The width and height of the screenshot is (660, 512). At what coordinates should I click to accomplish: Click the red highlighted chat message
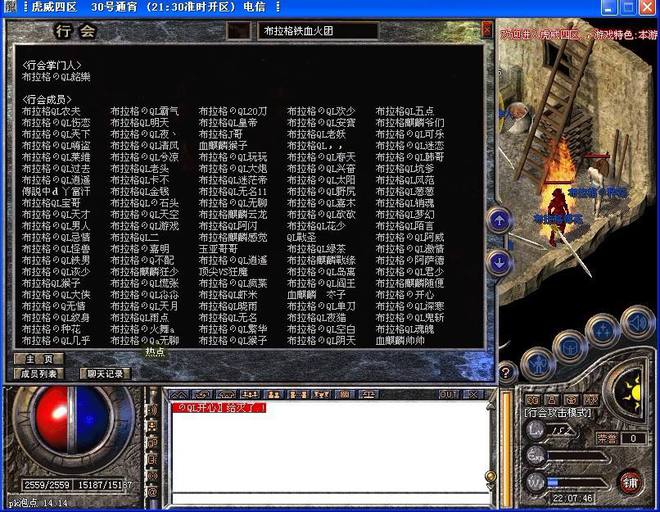click(219, 407)
